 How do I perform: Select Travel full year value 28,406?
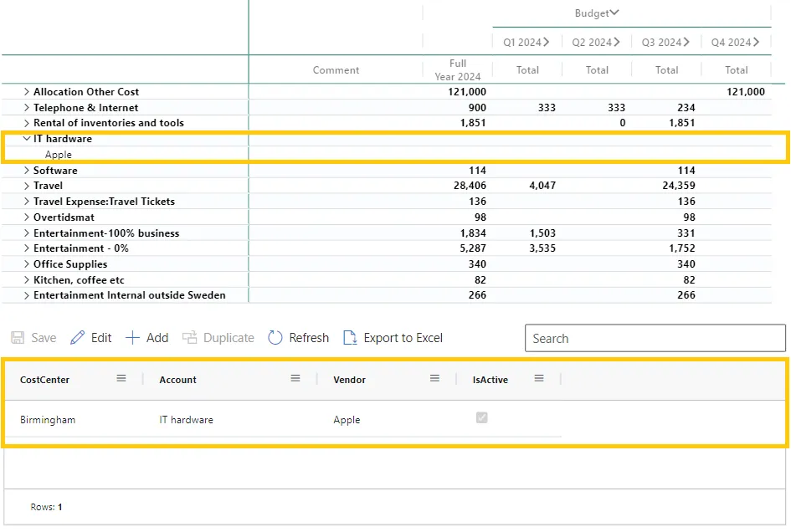pyautogui.click(x=470, y=186)
